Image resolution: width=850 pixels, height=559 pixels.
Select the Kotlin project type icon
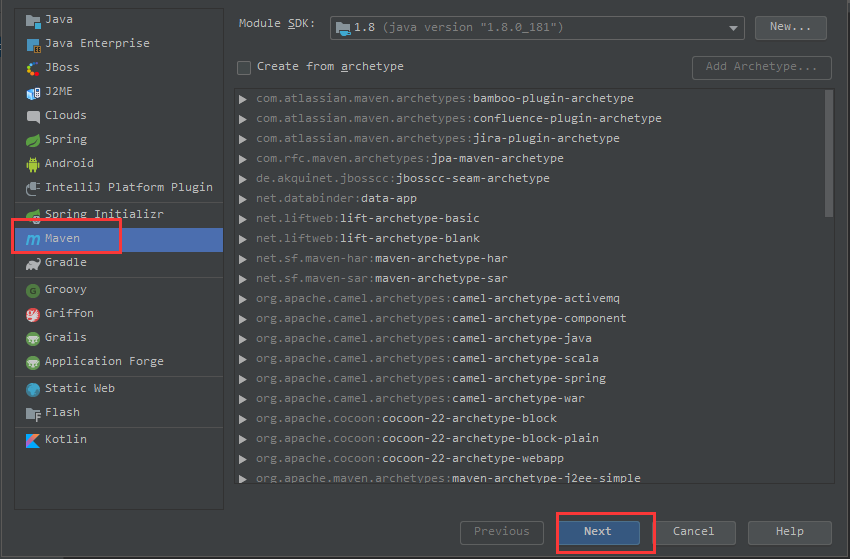[x=33, y=440]
